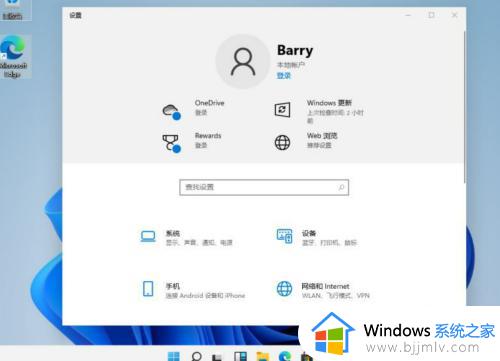Focus the find a setting search box
500x361 pixels.
(x=264, y=187)
